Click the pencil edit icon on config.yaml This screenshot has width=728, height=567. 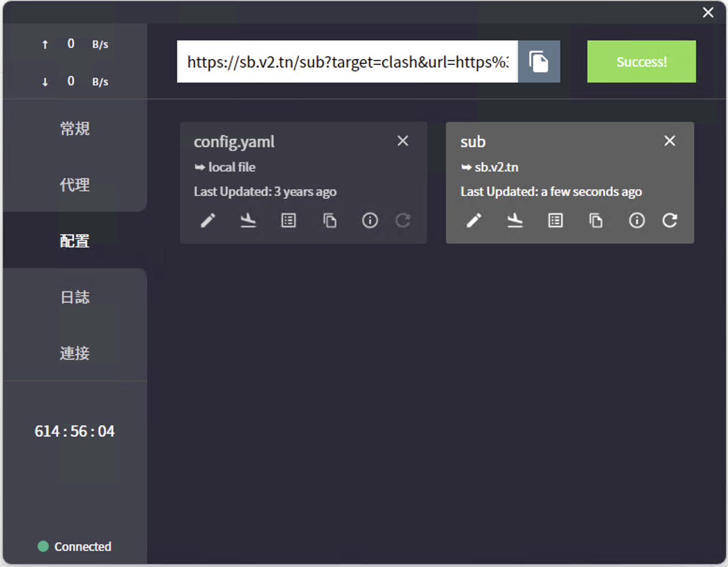click(208, 220)
